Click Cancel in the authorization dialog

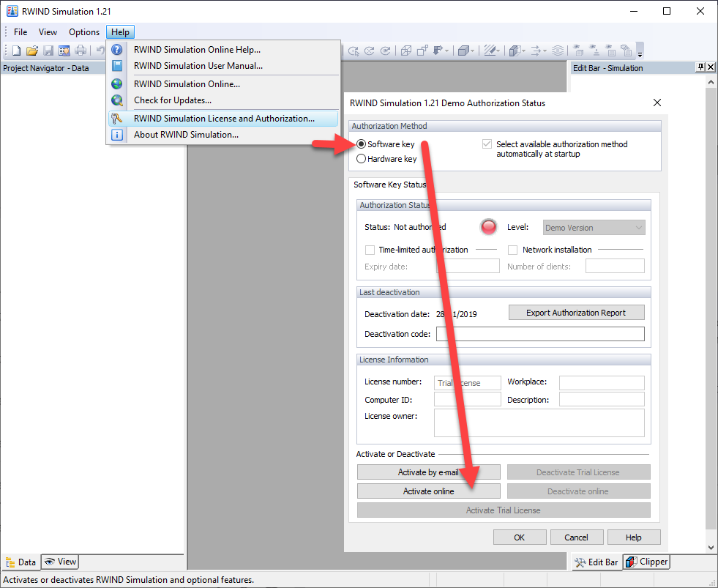coord(576,537)
